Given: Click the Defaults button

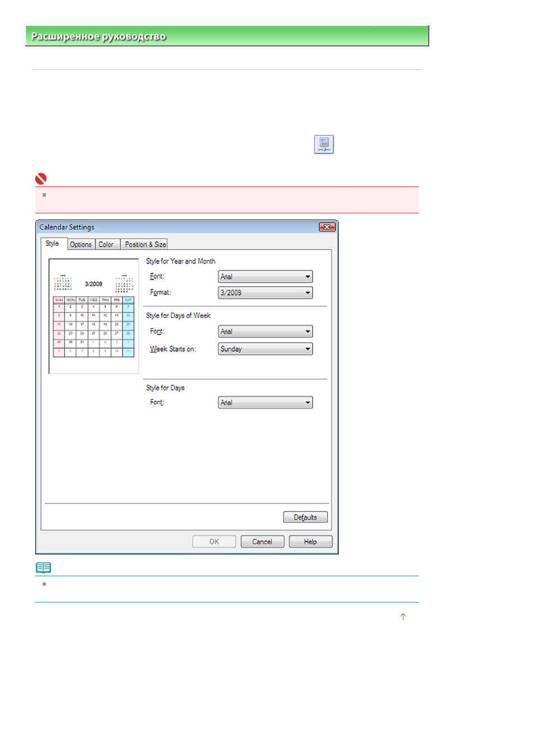Looking at the screenshot, I should pos(305,517).
